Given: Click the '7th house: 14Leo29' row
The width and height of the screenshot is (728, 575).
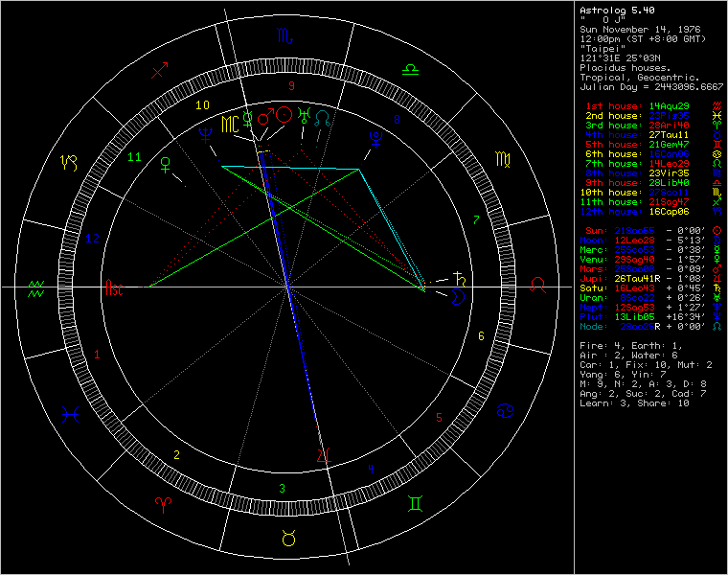Looking at the screenshot, I should tap(653, 164).
